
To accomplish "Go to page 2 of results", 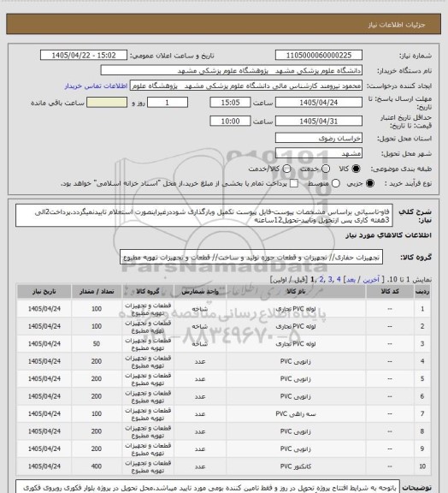I will pyautogui.click(x=321, y=279).
